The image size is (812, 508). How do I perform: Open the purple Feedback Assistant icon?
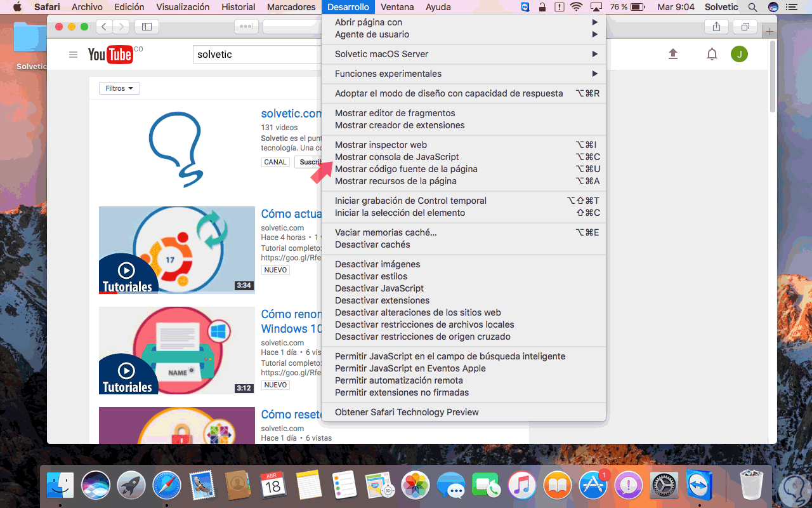tap(629, 486)
